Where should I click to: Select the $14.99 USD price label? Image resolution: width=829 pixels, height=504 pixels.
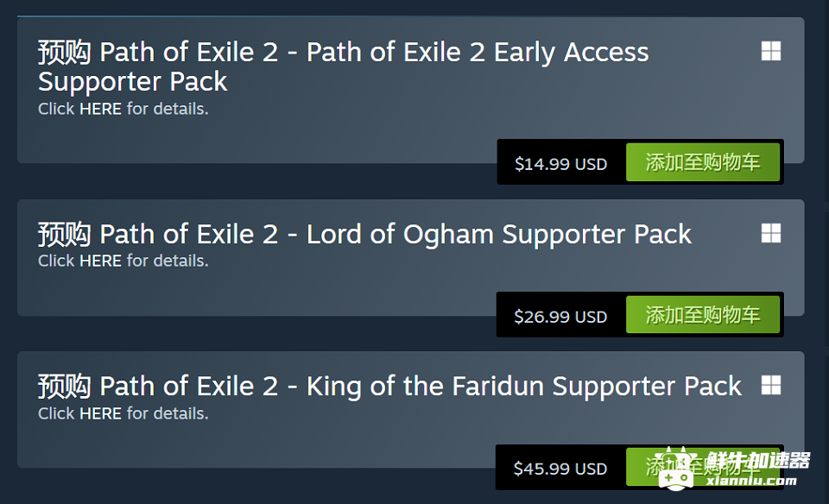coord(561,164)
